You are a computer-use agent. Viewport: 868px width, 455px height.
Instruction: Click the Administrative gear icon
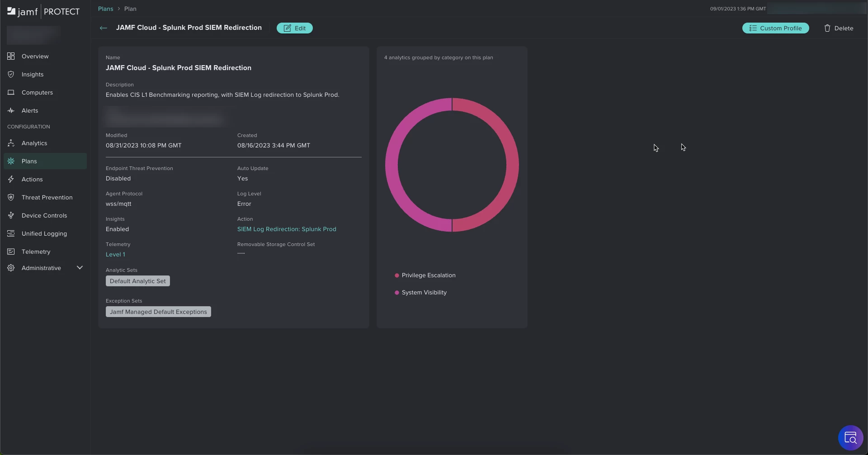(x=11, y=268)
